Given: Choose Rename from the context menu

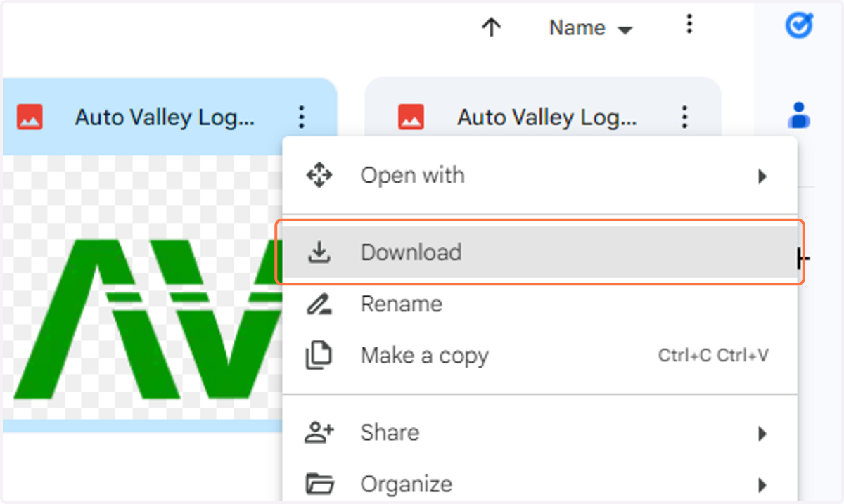Looking at the screenshot, I should [539, 304].
